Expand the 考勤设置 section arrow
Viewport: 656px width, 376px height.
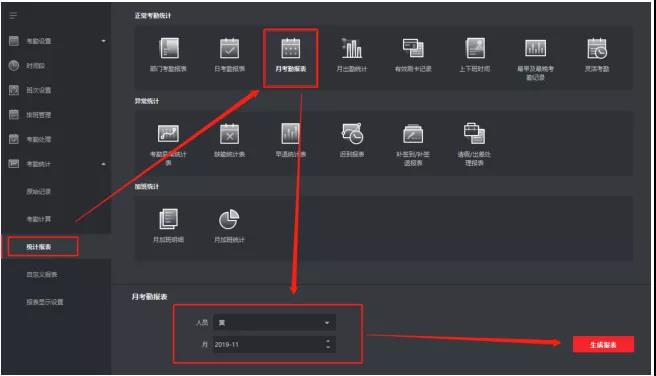coord(103,41)
